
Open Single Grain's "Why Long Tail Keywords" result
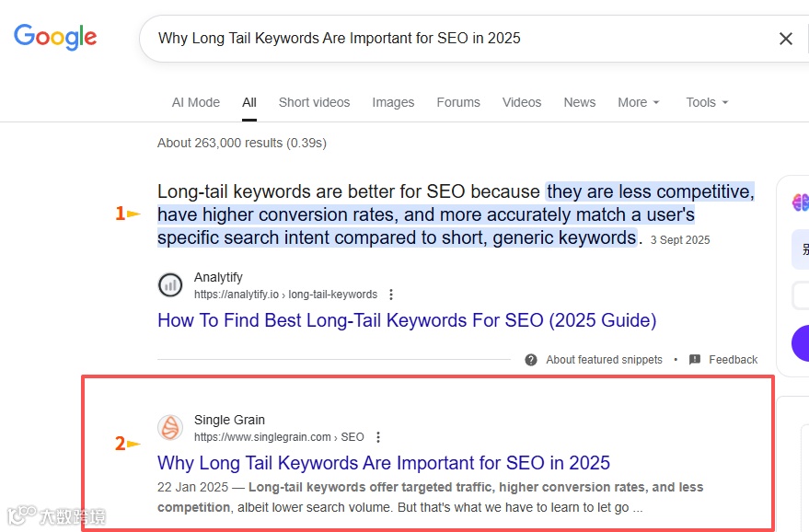384,462
